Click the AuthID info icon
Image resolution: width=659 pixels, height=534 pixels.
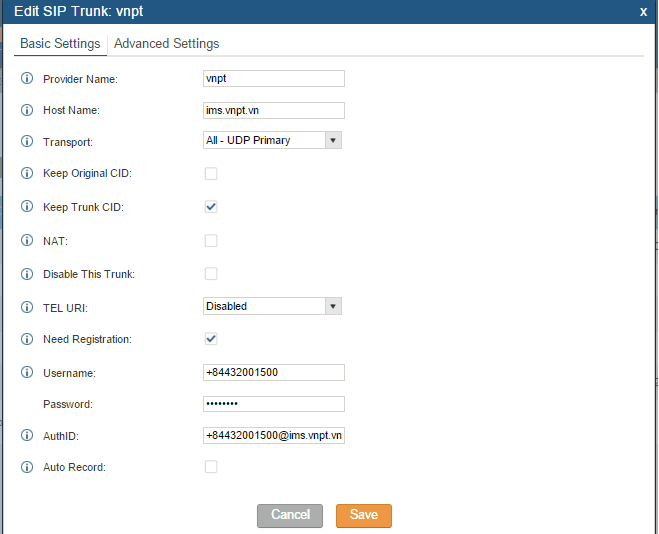tap(27, 435)
